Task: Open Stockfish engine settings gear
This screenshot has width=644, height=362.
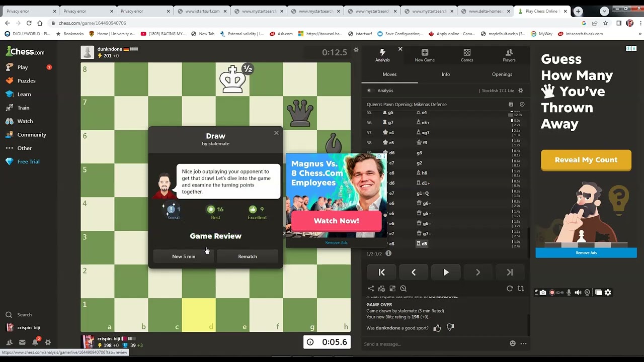Action: tap(521, 90)
